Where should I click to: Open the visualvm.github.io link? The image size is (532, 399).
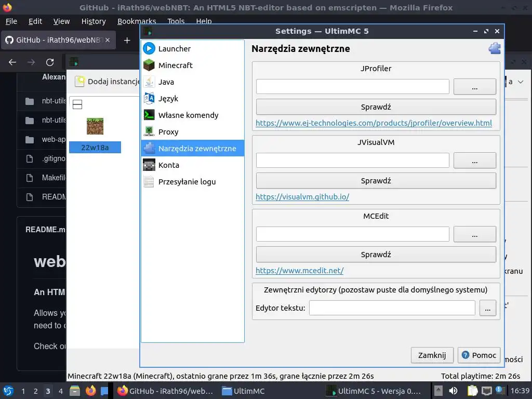302,197
